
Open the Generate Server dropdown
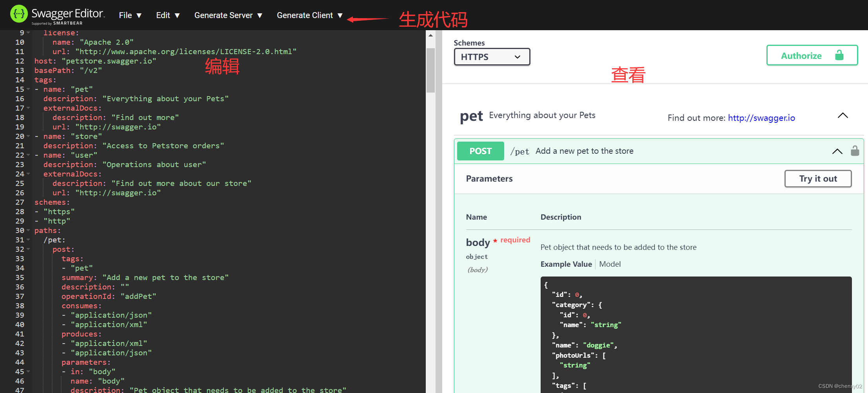(x=229, y=15)
